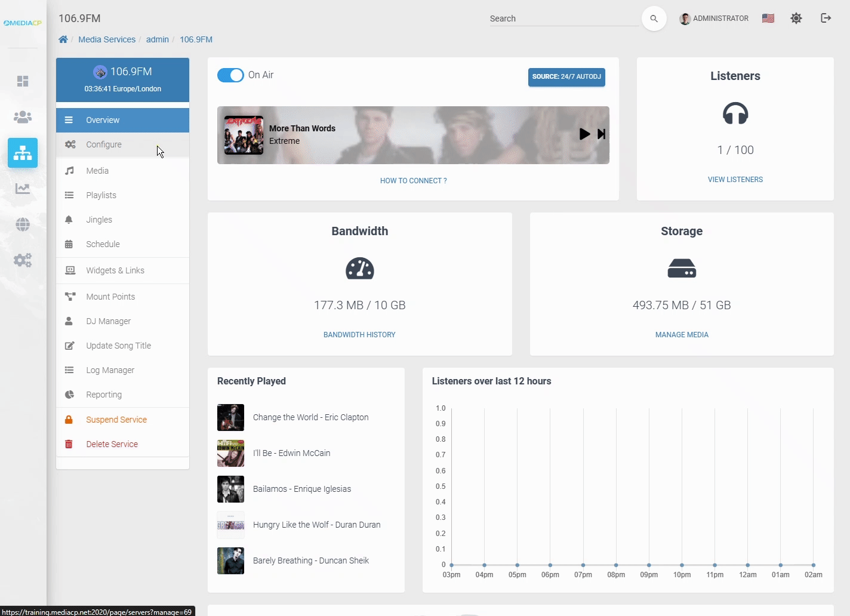This screenshot has width=850, height=616.
Task: Open the Playlists section
Action: 100,195
